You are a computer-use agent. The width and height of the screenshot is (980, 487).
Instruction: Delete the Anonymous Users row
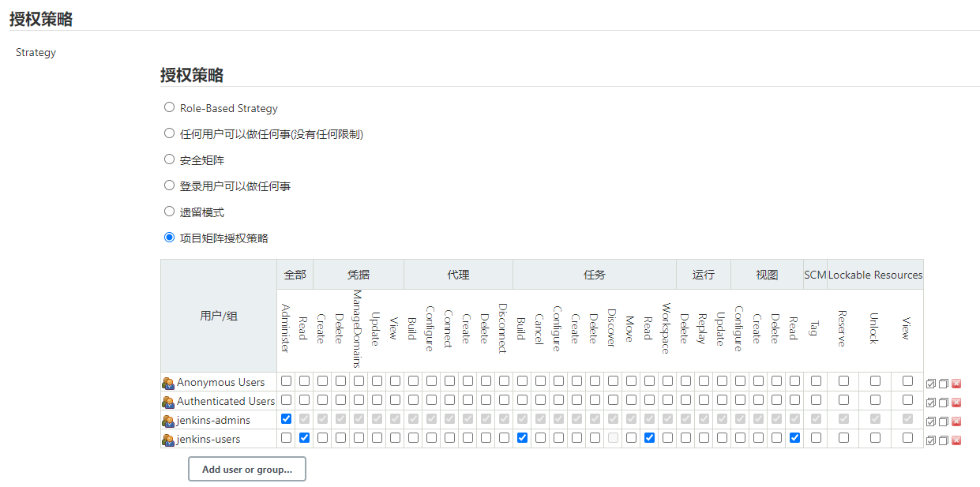click(x=956, y=383)
